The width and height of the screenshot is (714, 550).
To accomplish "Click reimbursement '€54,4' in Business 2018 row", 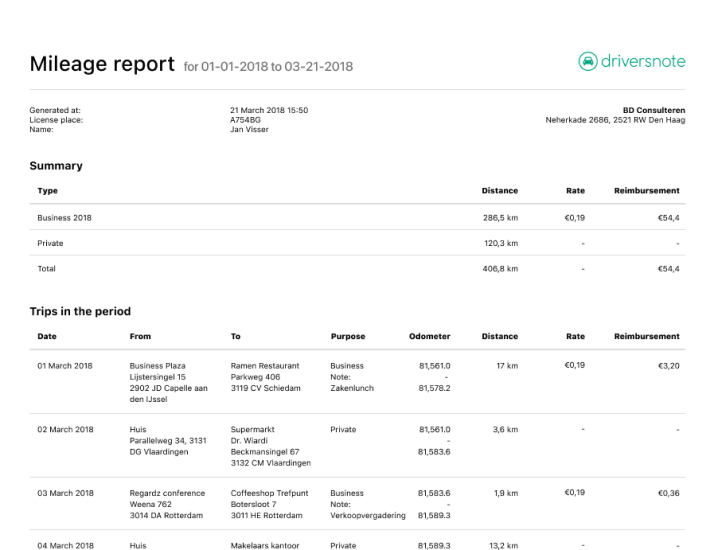I will [x=668, y=218].
